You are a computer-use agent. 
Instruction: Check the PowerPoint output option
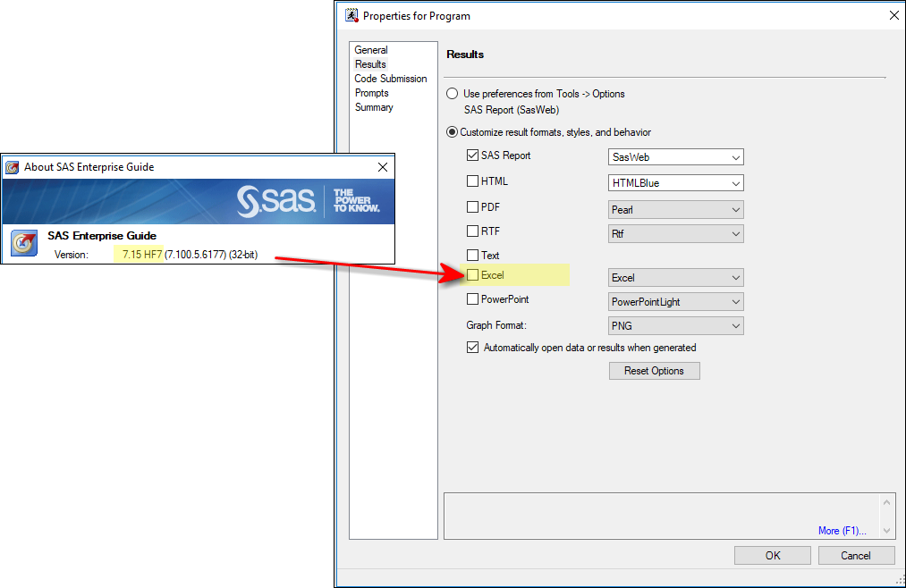[472, 299]
